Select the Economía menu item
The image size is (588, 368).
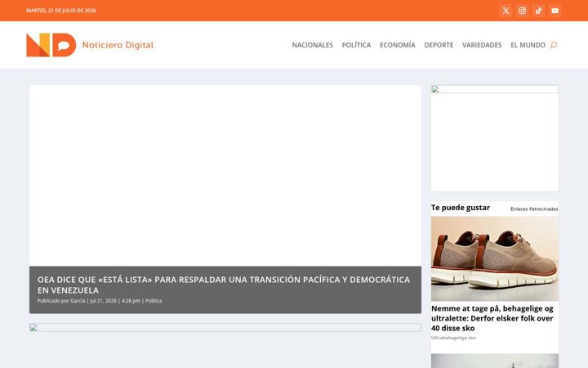click(x=398, y=45)
